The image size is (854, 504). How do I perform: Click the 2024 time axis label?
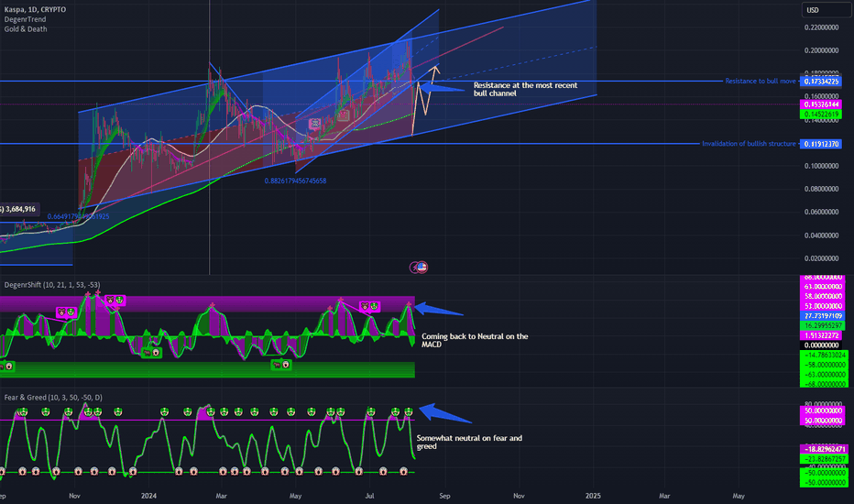pyautogui.click(x=148, y=496)
